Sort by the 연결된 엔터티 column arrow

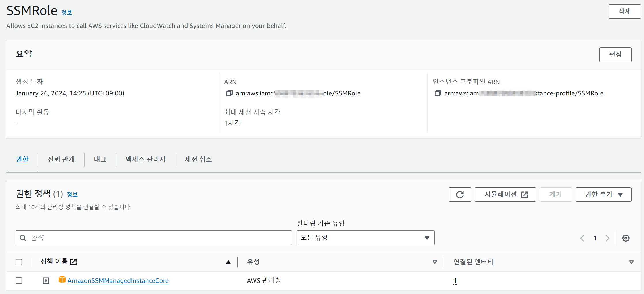coord(632,262)
